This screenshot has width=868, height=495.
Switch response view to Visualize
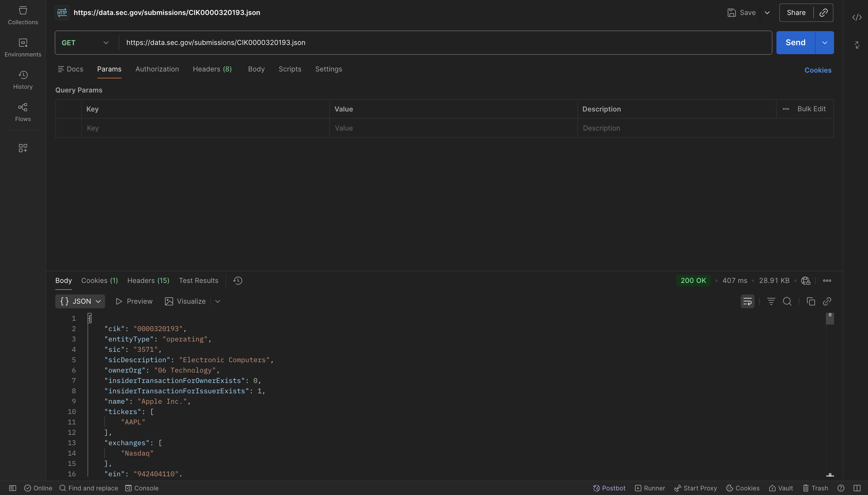click(x=185, y=301)
